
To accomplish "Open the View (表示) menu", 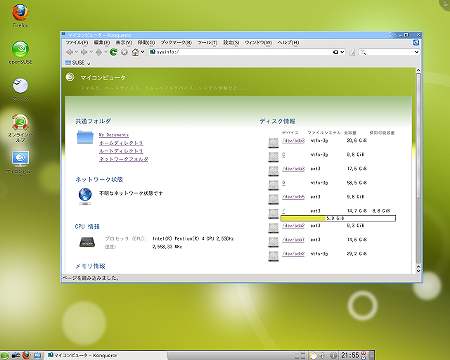I will pyautogui.click(x=124, y=43).
